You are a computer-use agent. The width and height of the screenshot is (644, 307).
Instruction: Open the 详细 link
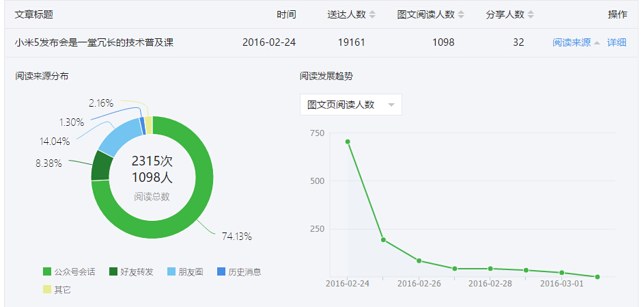[617, 42]
